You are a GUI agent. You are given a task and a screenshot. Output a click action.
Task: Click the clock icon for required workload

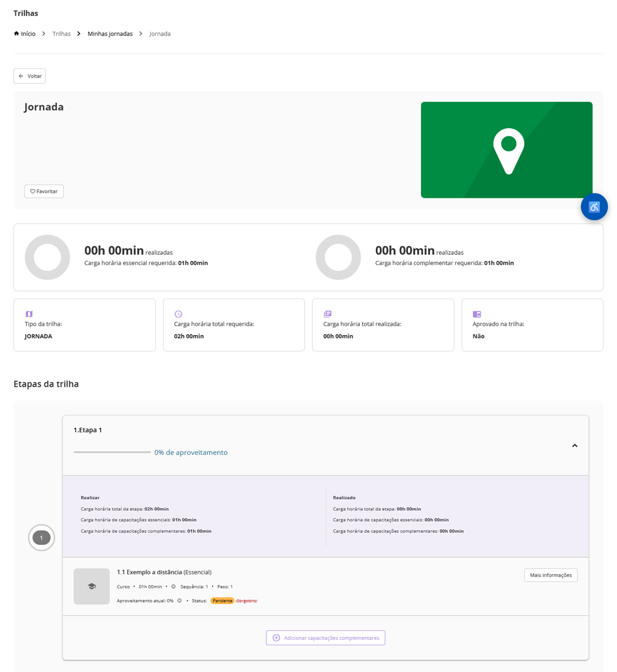[x=178, y=314]
